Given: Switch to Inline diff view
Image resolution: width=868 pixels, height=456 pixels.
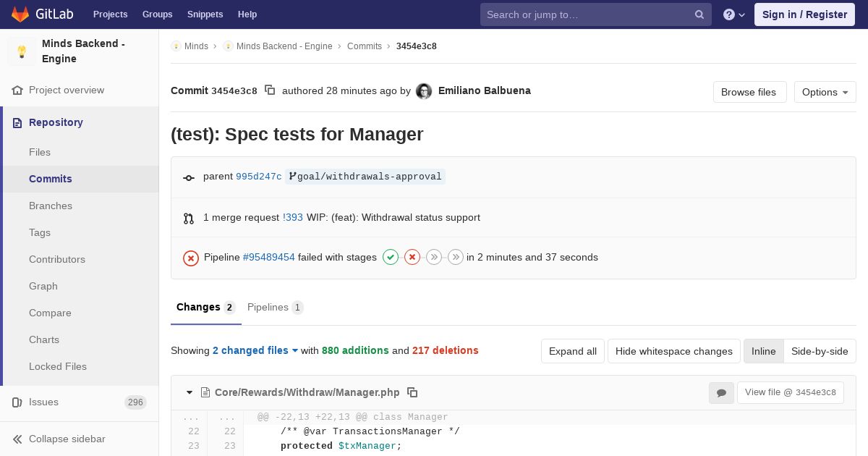Looking at the screenshot, I should [x=763, y=351].
